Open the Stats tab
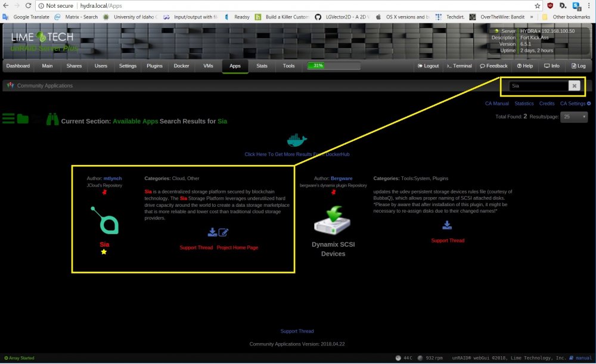This screenshot has width=596, height=364. point(262,66)
